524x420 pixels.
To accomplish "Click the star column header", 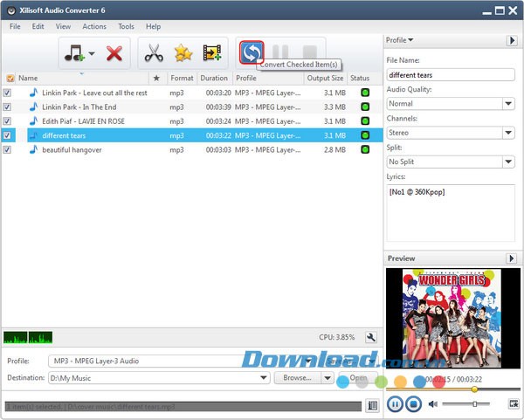I will point(156,79).
